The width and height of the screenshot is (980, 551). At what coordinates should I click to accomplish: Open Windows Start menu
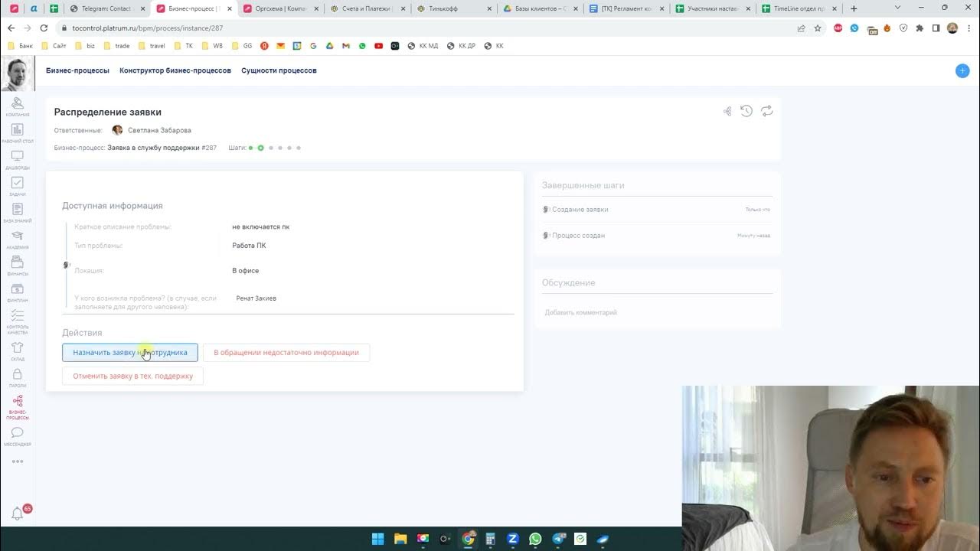click(x=377, y=539)
